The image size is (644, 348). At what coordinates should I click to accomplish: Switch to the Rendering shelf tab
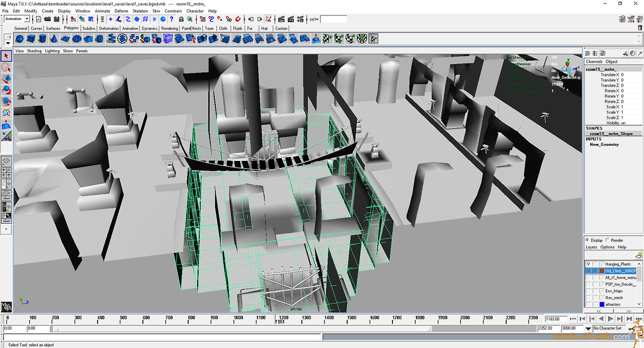pos(170,29)
